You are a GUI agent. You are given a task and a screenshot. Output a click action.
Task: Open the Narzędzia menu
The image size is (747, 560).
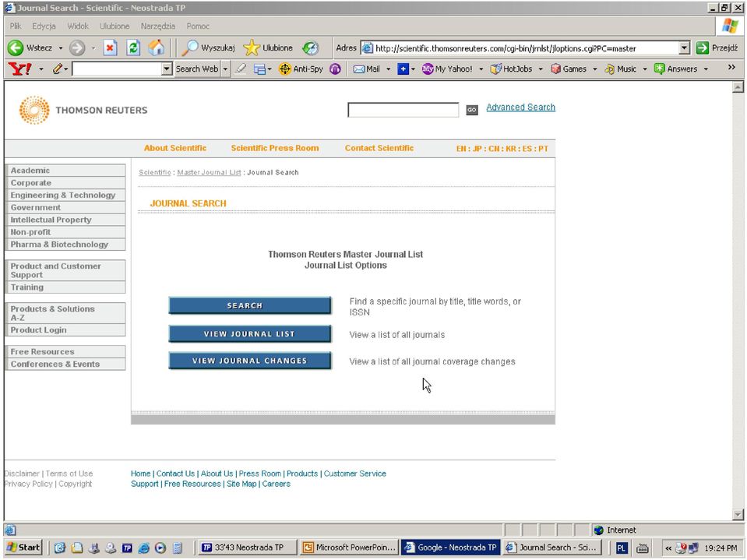pyautogui.click(x=157, y=26)
